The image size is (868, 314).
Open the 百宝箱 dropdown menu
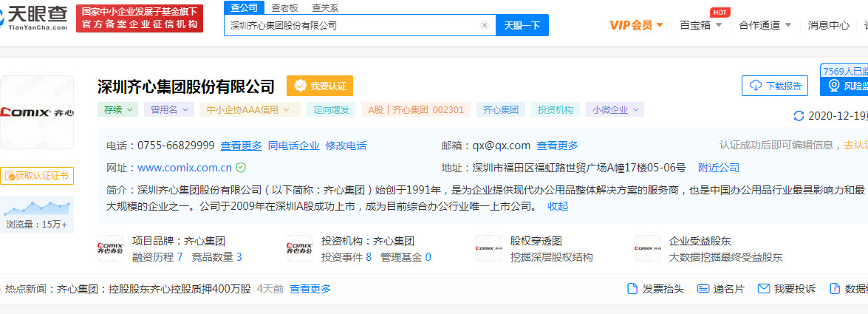700,25
